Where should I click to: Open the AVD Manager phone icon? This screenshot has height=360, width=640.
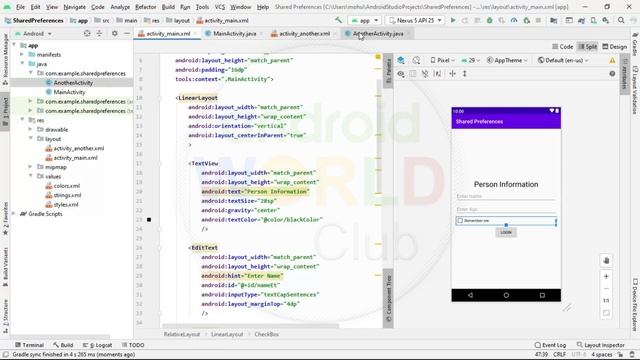pos(593,20)
